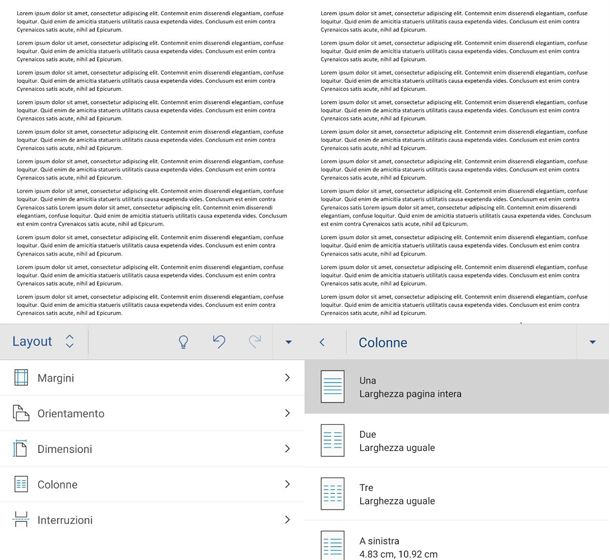Image resolution: width=610 pixels, height=560 pixels.
Task: Expand Colonne options chevron
Action: point(287,484)
